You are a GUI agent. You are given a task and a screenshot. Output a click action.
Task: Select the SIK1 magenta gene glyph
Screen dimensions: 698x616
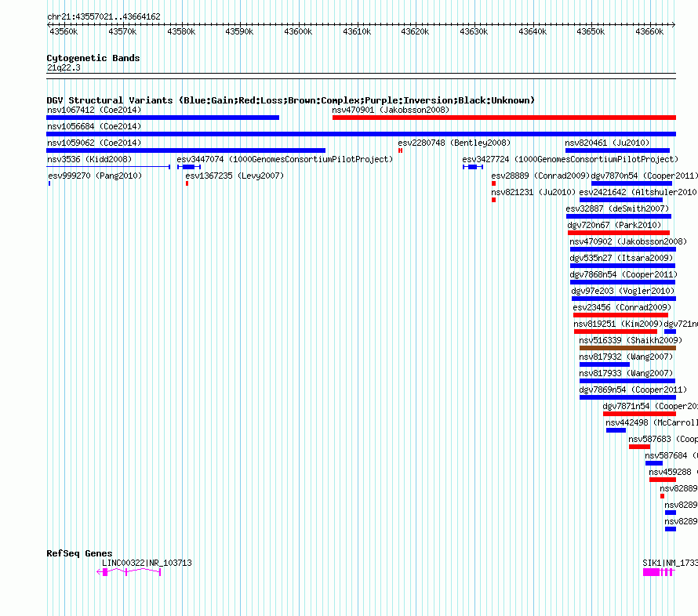(x=659, y=572)
